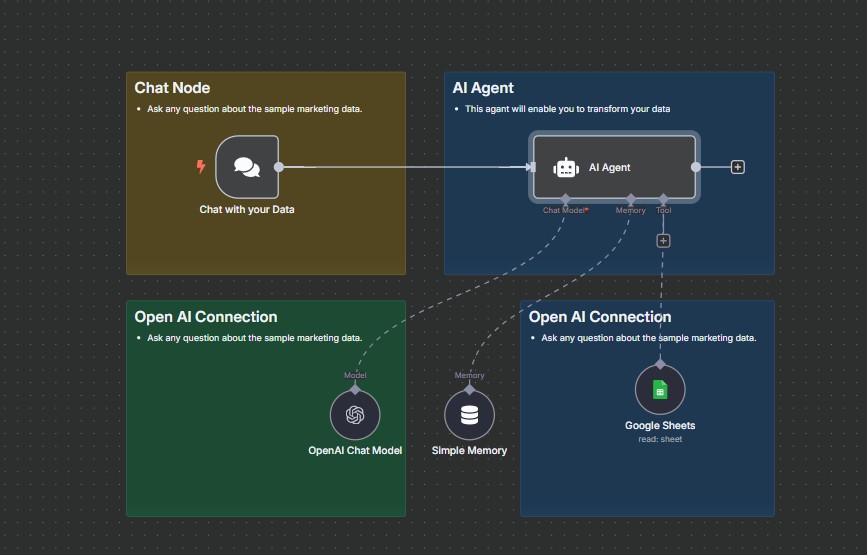Click the Memory connector diamond on AI Agent
Image resolution: width=867 pixels, height=555 pixels.
point(631,198)
